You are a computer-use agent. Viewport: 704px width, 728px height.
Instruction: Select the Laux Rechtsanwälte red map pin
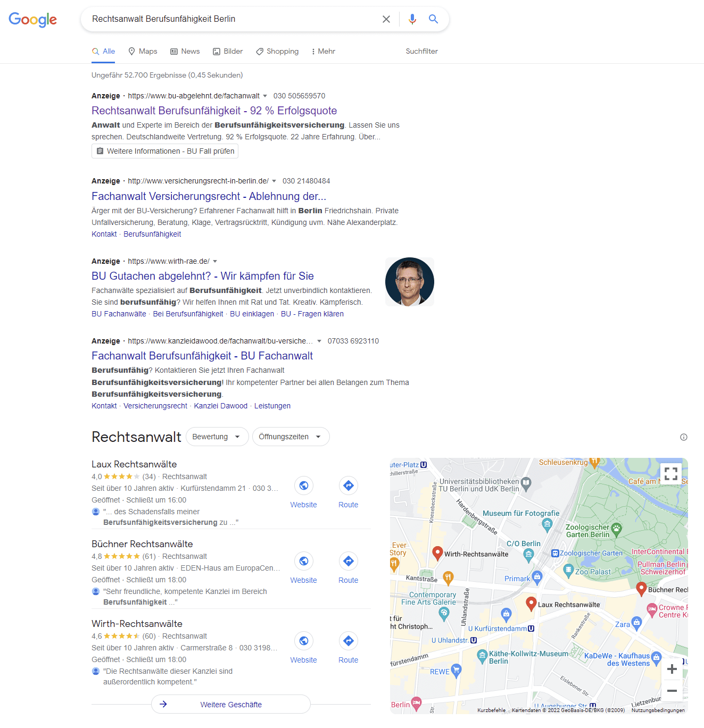[531, 604]
